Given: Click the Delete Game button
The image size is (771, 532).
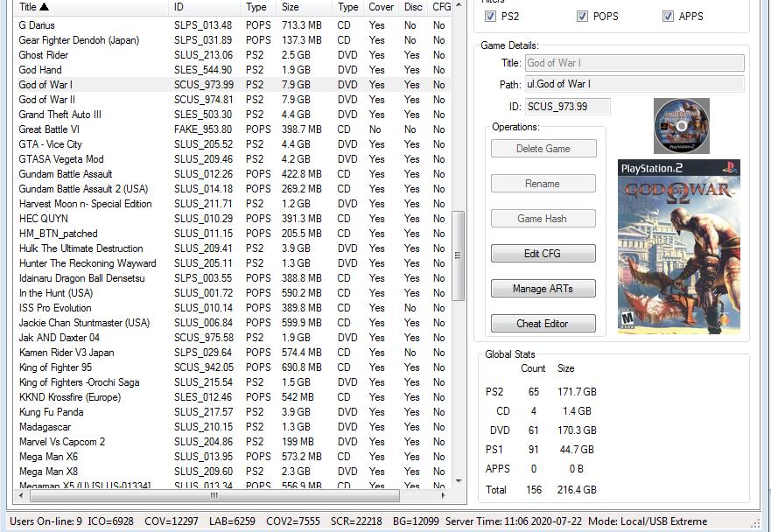Looking at the screenshot, I should [x=543, y=149].
